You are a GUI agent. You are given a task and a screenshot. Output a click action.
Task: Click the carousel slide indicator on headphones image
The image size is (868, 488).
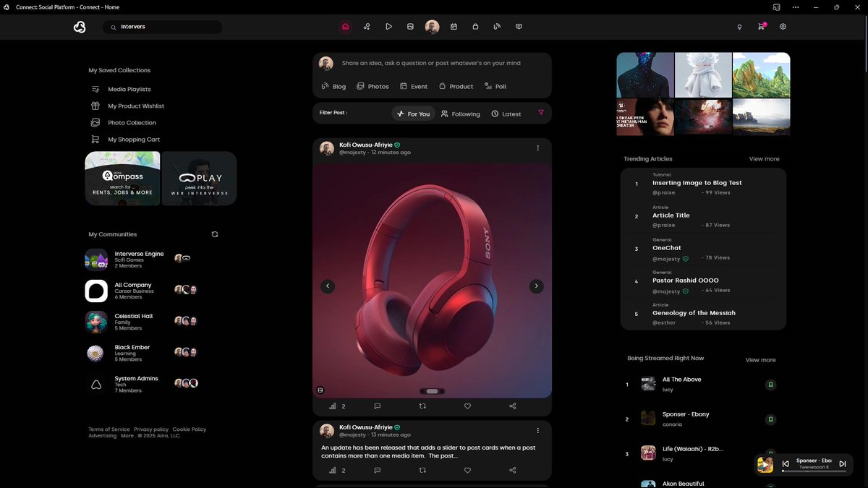[432, 391]
